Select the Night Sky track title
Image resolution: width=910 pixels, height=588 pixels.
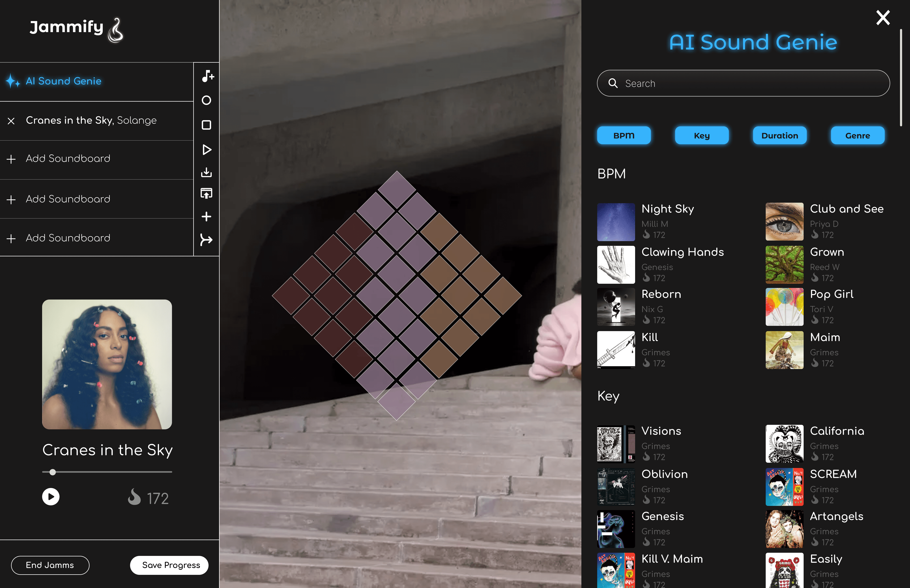(668, 209)
